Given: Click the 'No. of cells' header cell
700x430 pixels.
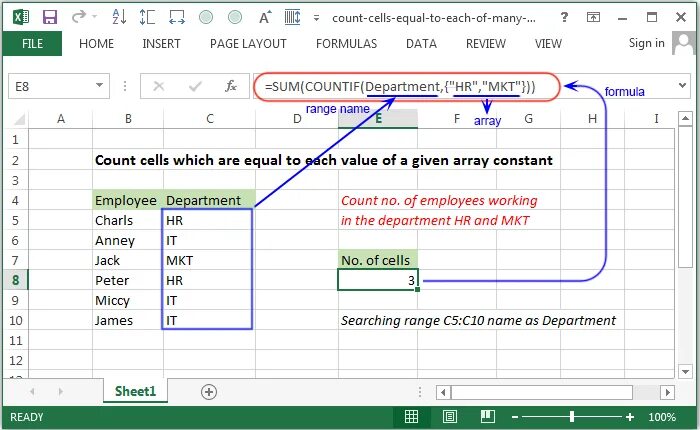Looking at the screenshot, I should (378, 260).
